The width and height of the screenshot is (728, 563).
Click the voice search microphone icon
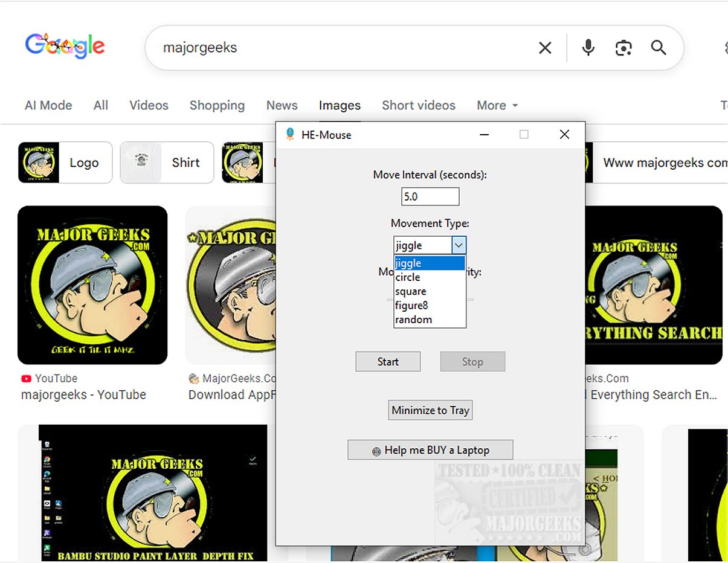click(587, 47)
